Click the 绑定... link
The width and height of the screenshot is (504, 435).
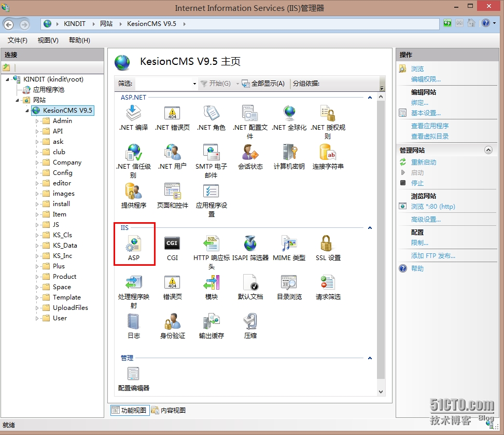pyautogui.click(x=419, y=103)
